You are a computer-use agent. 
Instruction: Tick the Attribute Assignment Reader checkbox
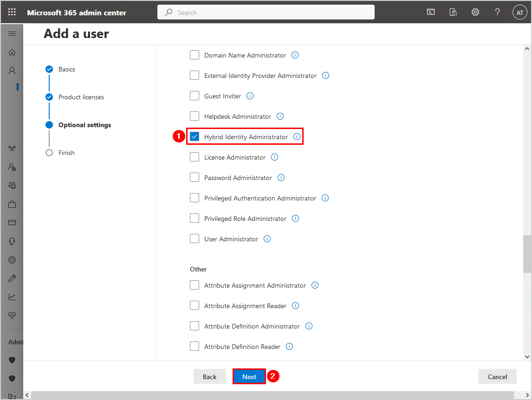click(195, 306)
